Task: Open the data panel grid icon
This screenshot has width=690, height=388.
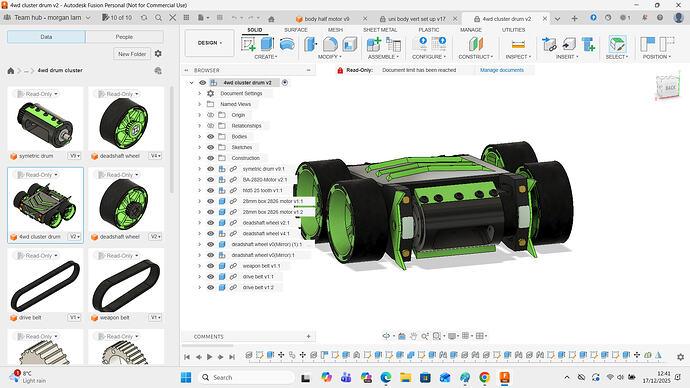Action: click(186, 18)
